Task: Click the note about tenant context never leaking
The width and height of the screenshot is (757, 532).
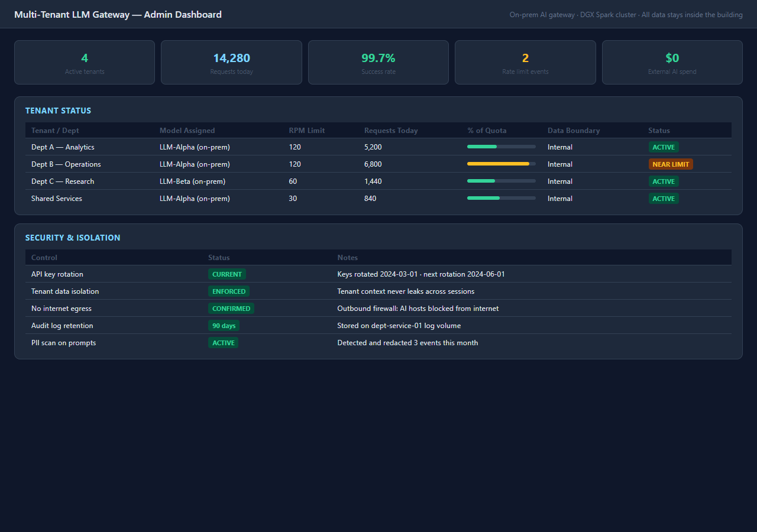Action: [406, 291]
